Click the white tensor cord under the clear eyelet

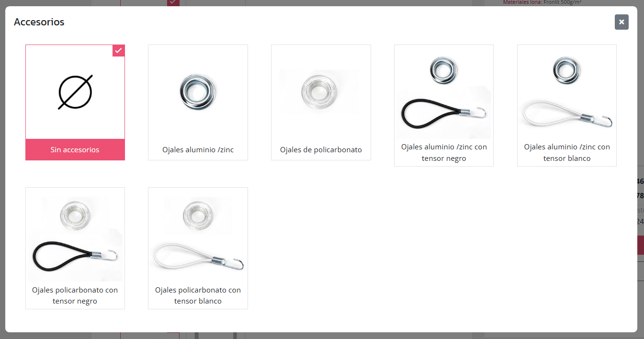(198, 257)
